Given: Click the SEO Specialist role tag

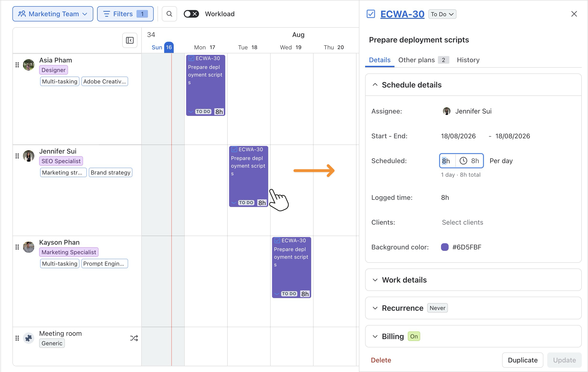Looking at the screenshot, I should point(61,161).
